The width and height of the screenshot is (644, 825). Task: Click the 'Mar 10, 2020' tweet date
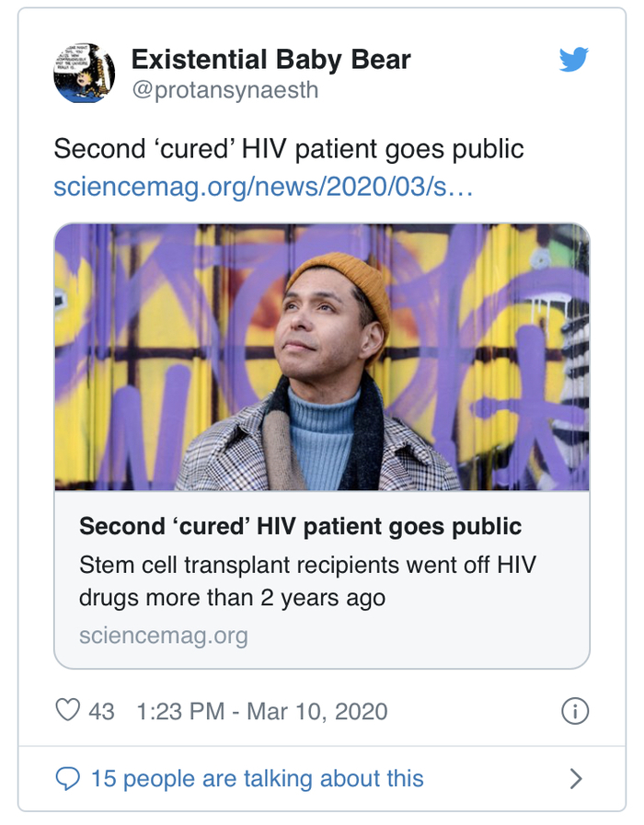317,711
